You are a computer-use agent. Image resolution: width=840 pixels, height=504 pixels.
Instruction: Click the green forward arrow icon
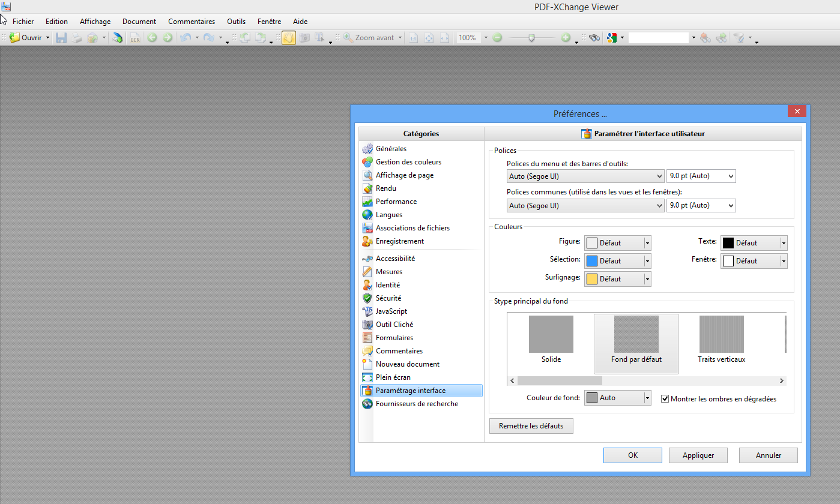(168, 38)
